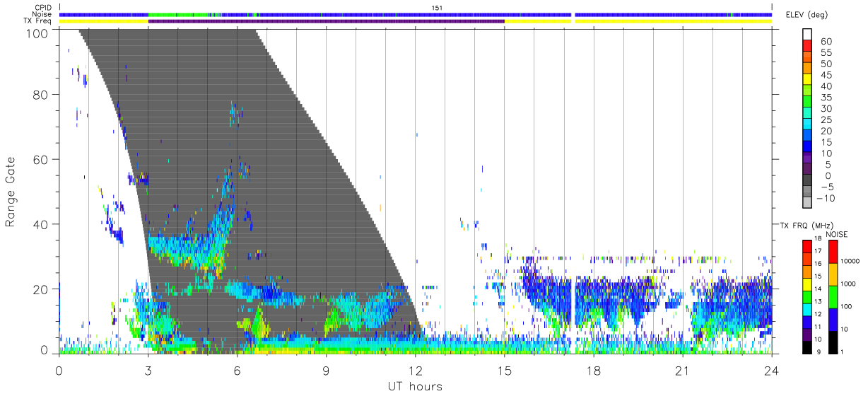Click the 'NOISE' legend title
This screenshot has height=401, width=868.
coord(837,234)
